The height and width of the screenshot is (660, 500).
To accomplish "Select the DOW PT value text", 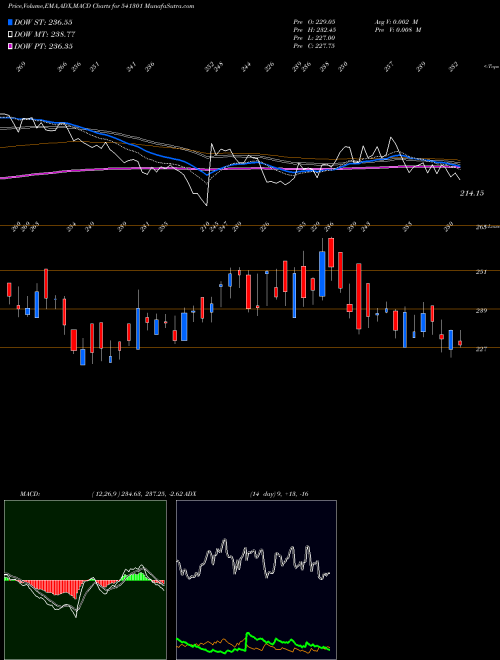I will [61, 46].
